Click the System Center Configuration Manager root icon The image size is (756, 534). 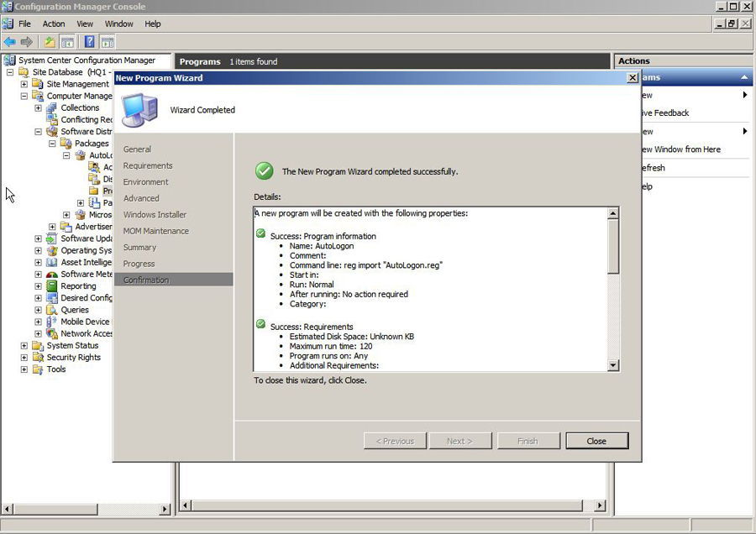[x=9, y=60]
